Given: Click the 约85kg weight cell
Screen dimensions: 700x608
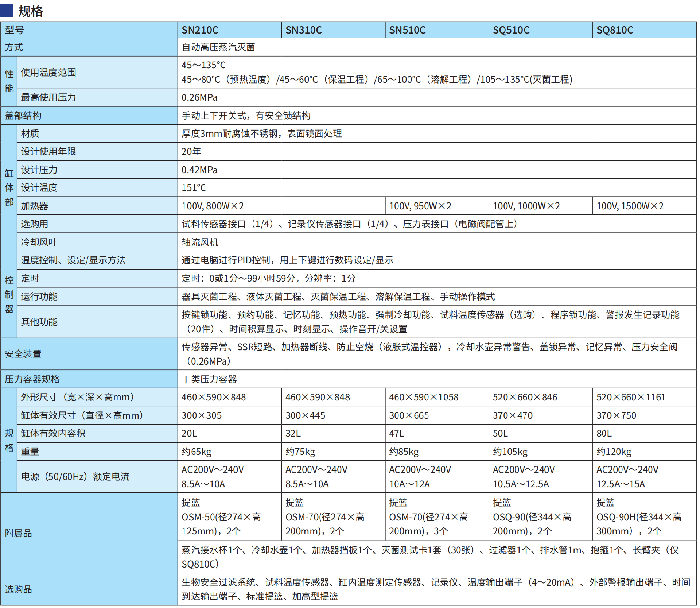Looking at the screenshot, I should point(437,452).
